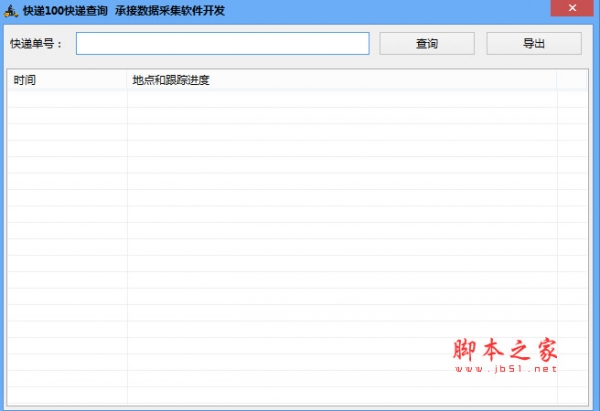Select the 地点和跟踪进度 column header
The image size is (600, 411).
point(342,80)
